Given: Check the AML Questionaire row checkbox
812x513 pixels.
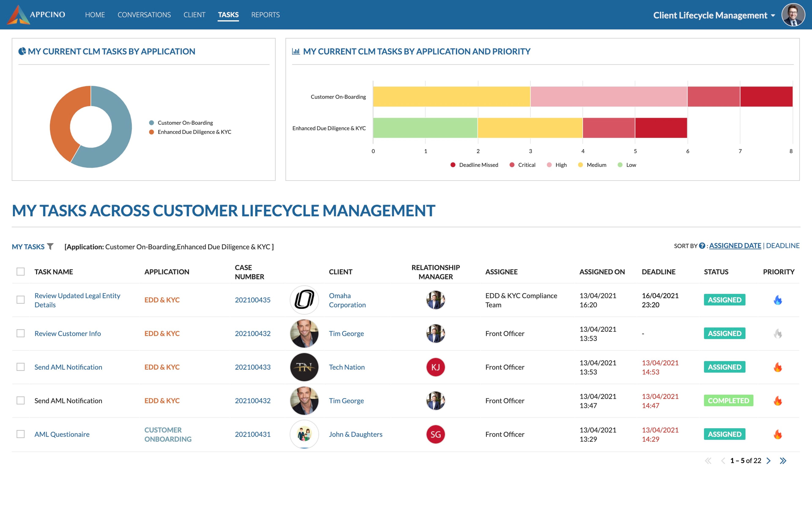Looking at the screenshot, I should point(21,434).
